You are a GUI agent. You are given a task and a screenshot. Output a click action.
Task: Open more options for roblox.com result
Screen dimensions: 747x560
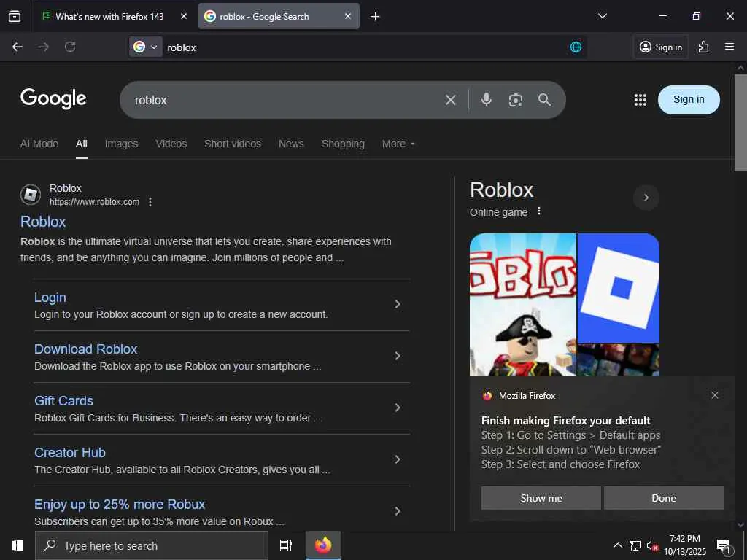click(x=150, y=202)
